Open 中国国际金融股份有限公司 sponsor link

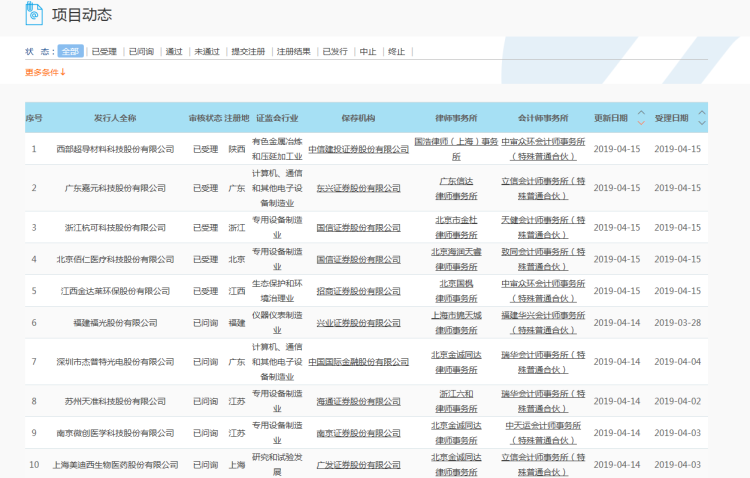click(x=358, y=362)
